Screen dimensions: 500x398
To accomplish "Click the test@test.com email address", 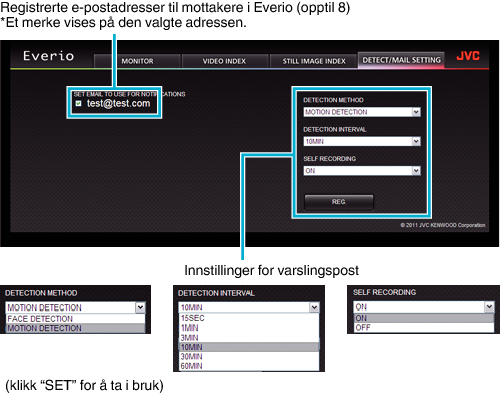I will click(118, 104).
